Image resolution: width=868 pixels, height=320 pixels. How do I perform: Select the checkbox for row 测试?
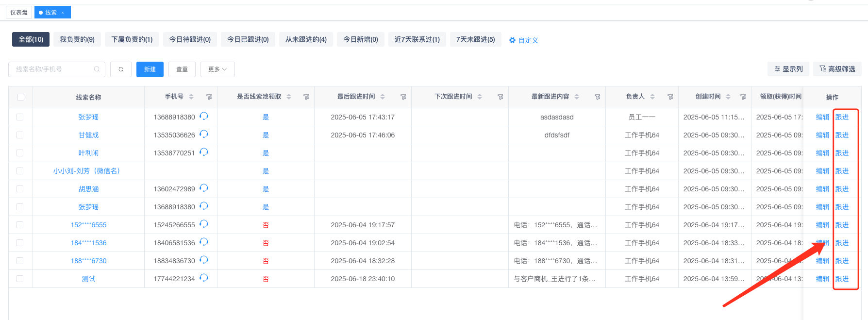click(20, 279)
